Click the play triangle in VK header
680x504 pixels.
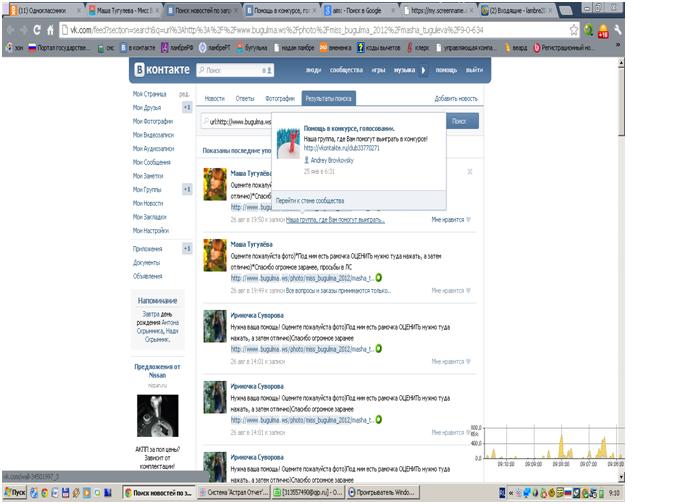(424, 70)
